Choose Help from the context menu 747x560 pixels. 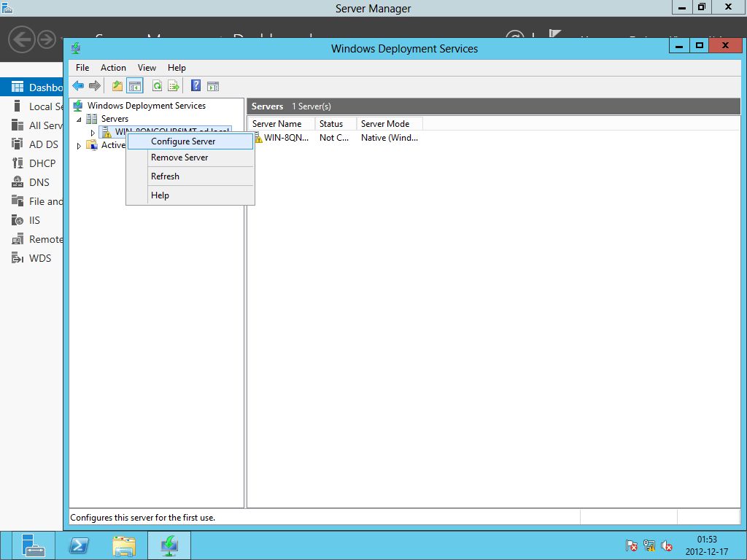[x=190, y=195]
